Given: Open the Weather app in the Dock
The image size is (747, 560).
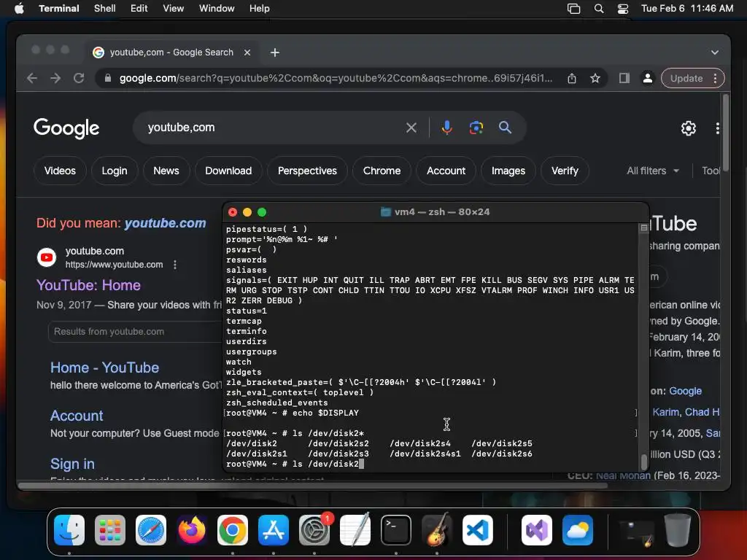Looking at the screenshot, I should pyautogui.click(x=578, y=530).
